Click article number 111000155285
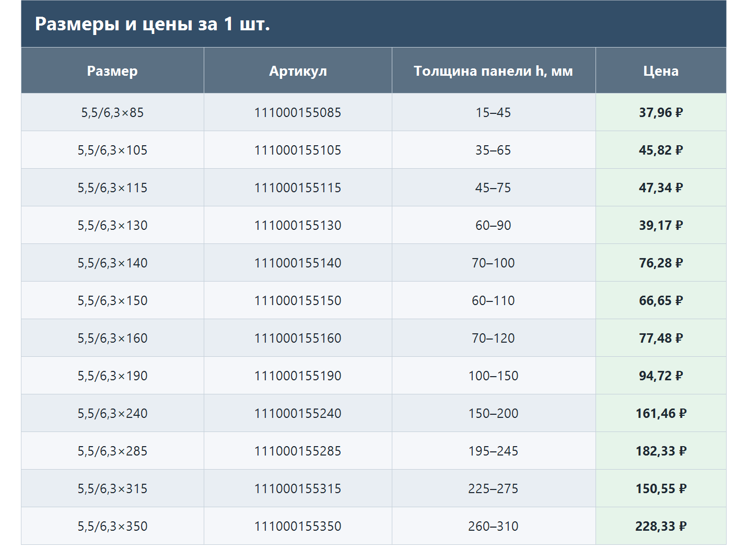747x560 pixels. point(298,451)
